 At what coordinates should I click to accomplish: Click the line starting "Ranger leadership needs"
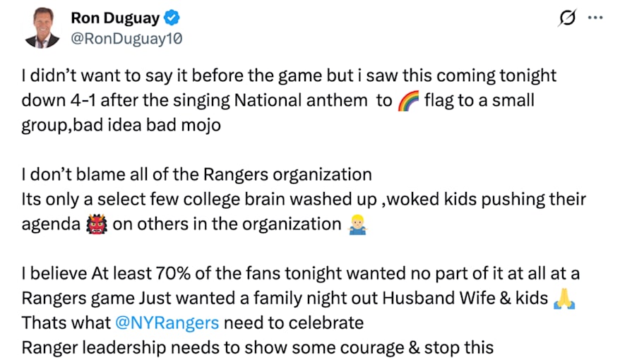click(x=258, y=348)
